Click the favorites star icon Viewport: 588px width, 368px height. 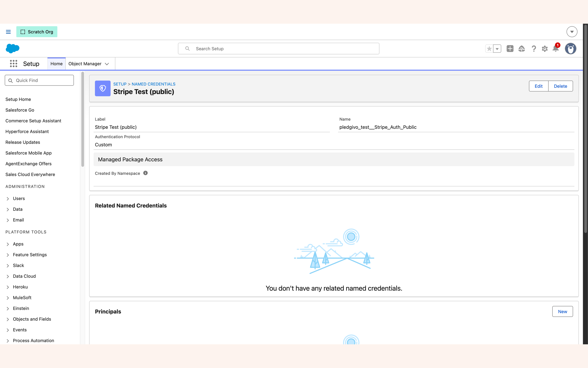(x=489, y=49)
